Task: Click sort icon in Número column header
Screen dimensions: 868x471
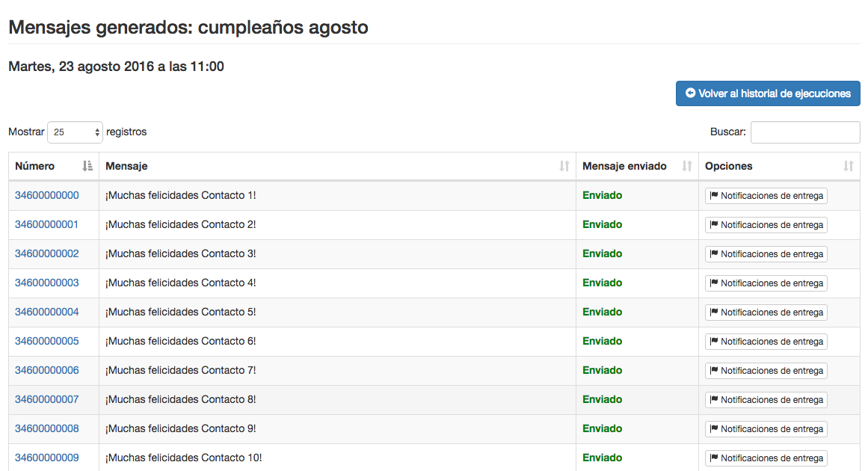Action: (87, 166)
